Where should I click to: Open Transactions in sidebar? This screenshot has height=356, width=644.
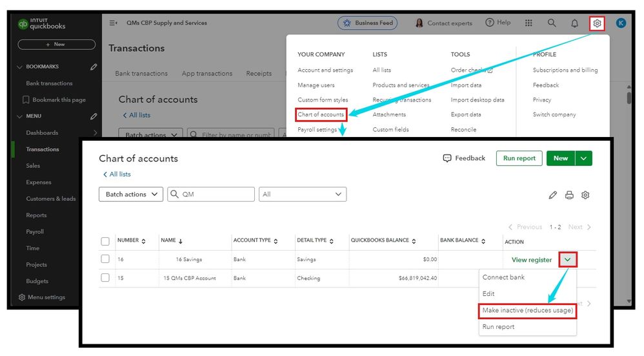click(43, 149)
